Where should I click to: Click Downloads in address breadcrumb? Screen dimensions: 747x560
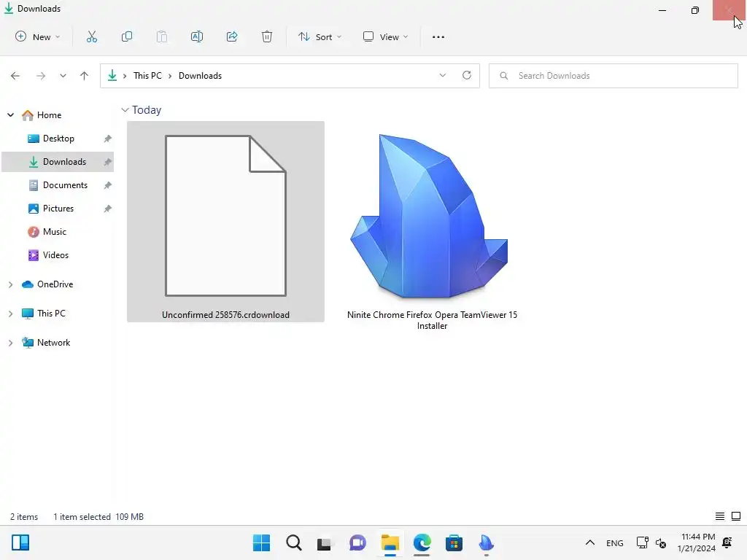pyautogui.click(x=200, y=76)
